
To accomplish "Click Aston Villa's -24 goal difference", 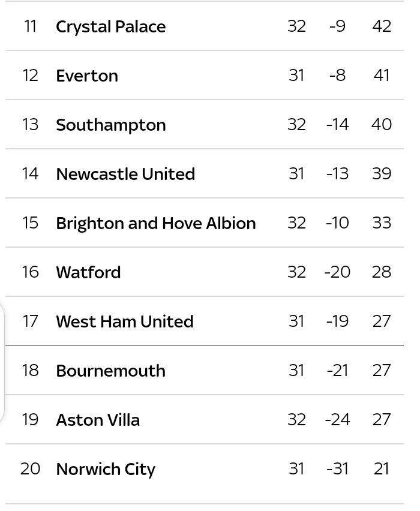I will click(337, 420).
